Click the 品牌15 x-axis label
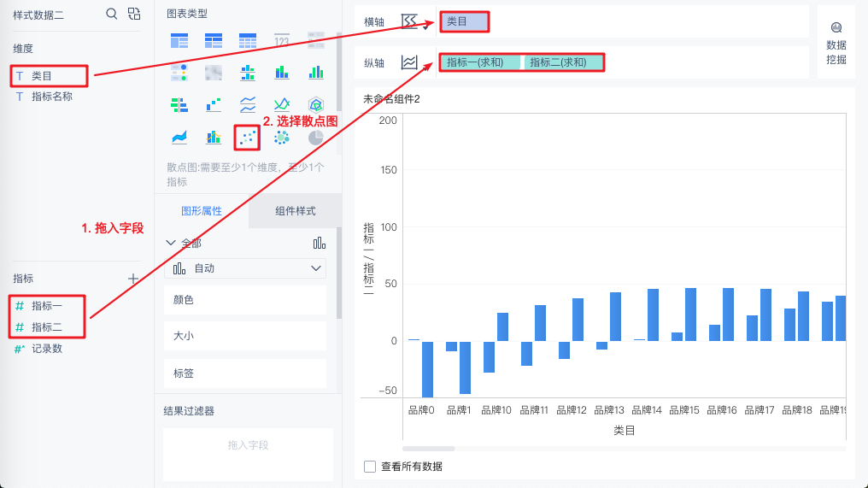The image size is (868, 488). coord(684,410)
